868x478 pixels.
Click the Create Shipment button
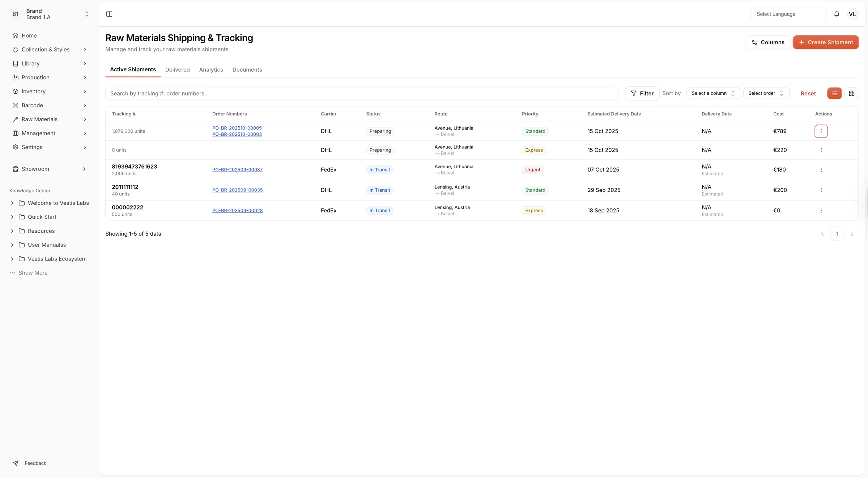826,42
